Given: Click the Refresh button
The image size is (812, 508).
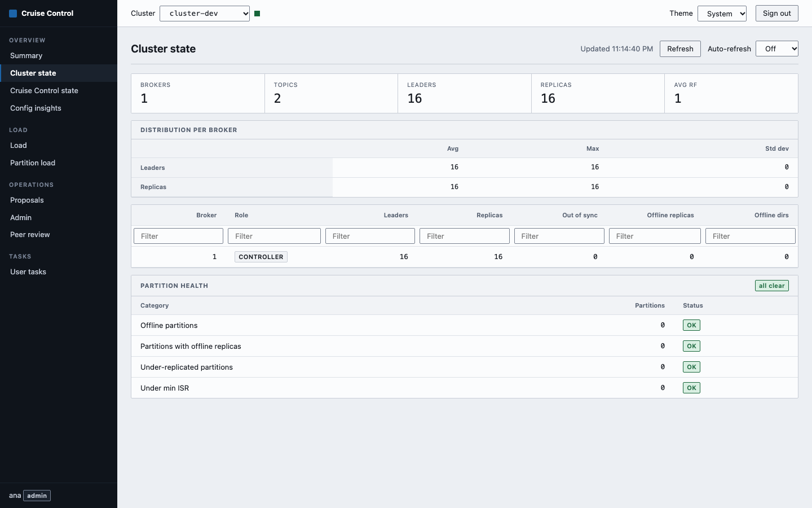Looking at the screenshot, I should [x=680, y=49].
